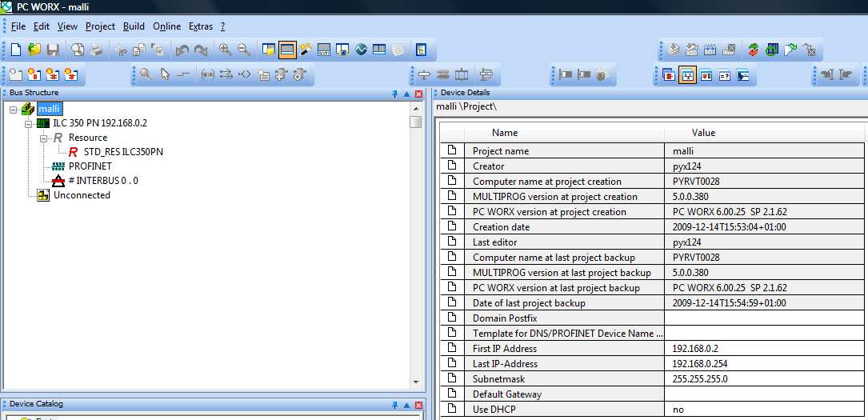Screen dimensions: 868x420
Task: Click the Name column header
Action: tap(563, 133)
